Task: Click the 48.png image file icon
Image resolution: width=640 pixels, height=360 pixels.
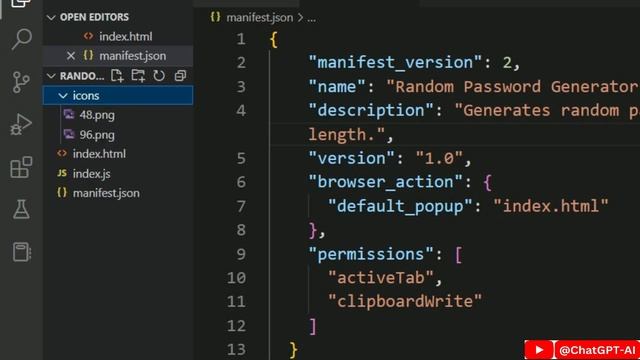Action: (x=69, y=115)
